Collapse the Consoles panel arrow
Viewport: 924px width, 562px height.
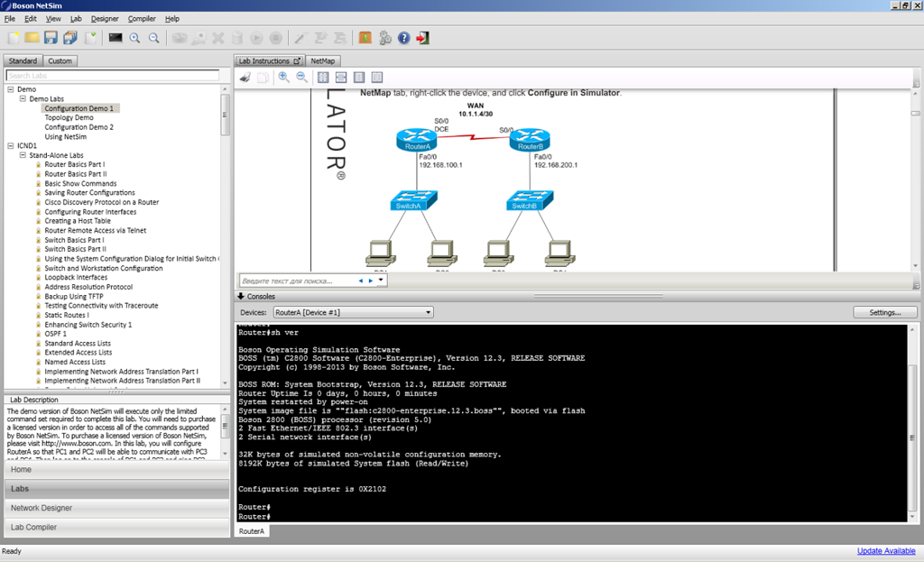point(241,296)
